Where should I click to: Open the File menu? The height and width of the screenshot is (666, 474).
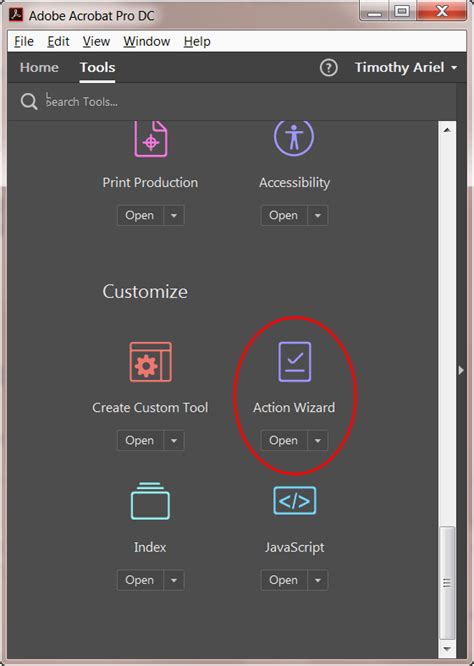pos(24,42)
